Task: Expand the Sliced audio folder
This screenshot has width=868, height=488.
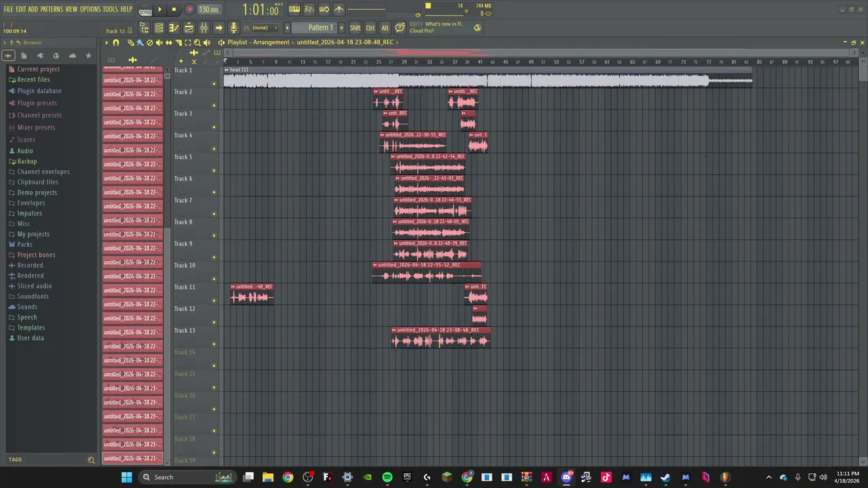Action: [34, 286]
